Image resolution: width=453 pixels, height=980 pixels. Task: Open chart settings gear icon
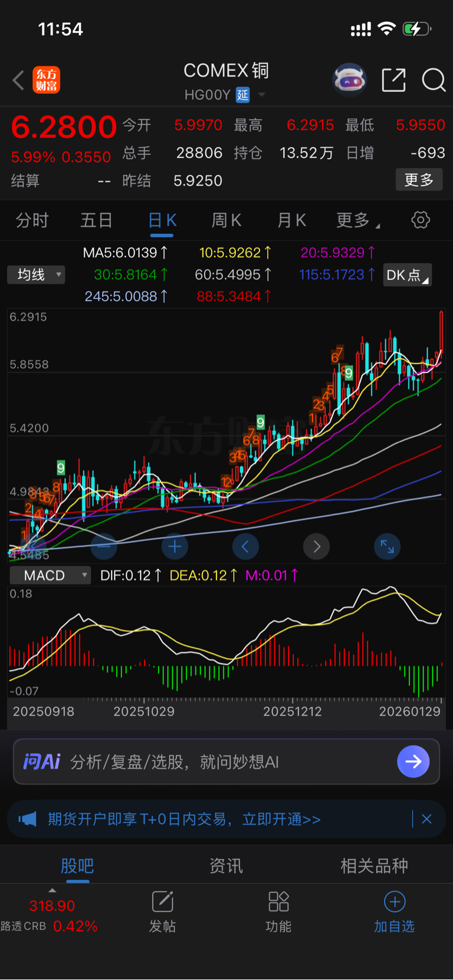tap(421, 220)
